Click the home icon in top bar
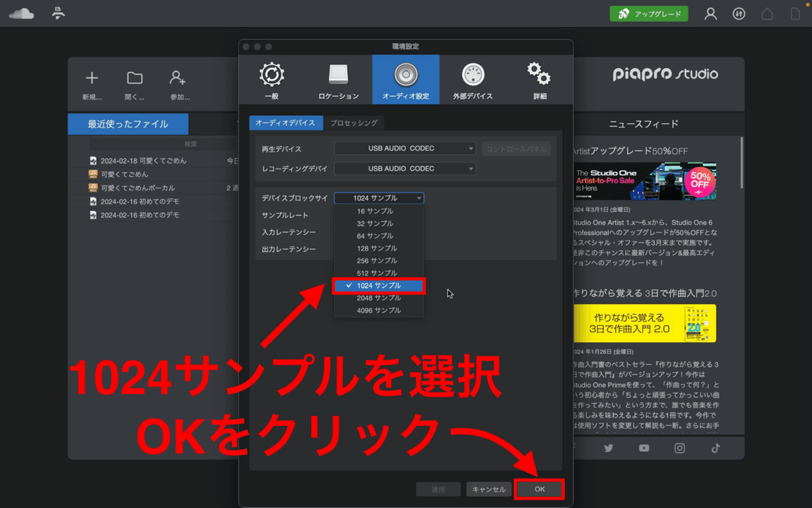This screenshot has width=812, height=508. 767,14
